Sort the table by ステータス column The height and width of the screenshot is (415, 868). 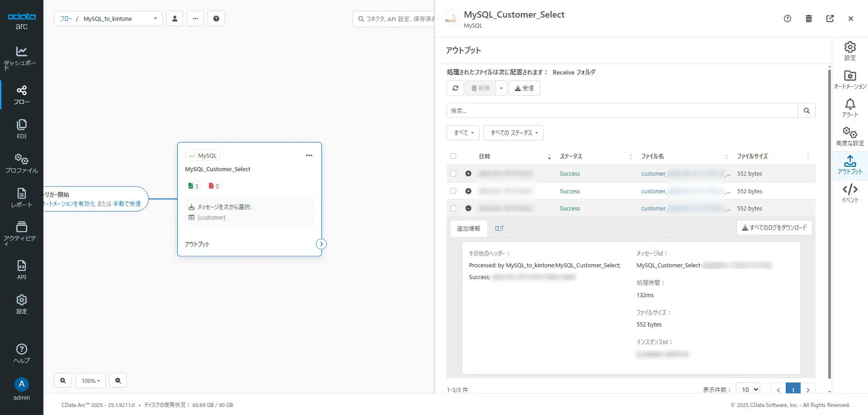[595, 156]
